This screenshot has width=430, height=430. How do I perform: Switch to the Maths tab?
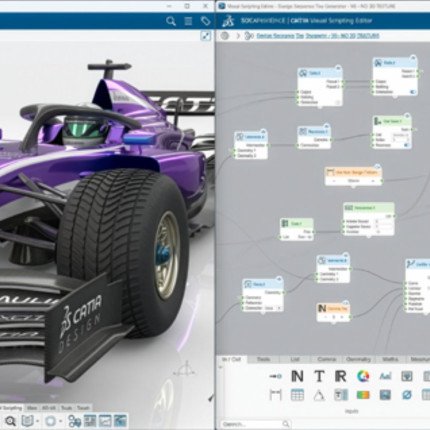click(390, 359)
